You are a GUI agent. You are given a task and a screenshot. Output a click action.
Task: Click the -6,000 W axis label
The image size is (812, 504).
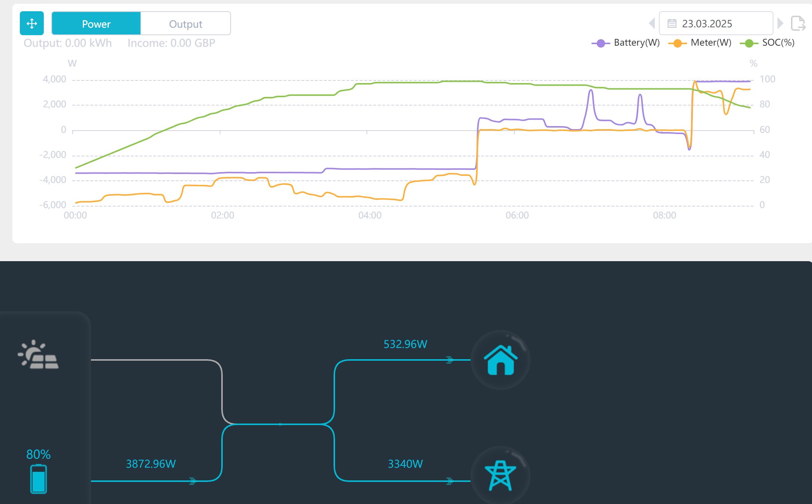(53, 205)
